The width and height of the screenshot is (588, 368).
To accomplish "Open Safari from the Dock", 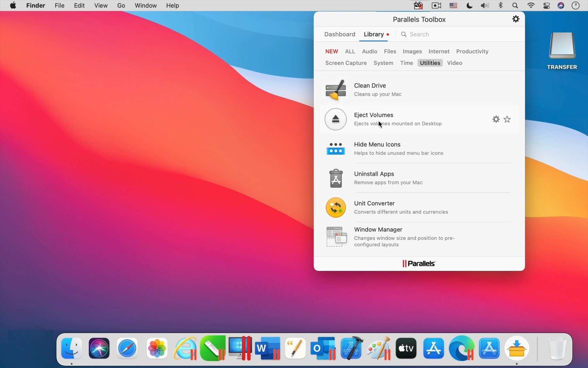I will click(127, 348).
